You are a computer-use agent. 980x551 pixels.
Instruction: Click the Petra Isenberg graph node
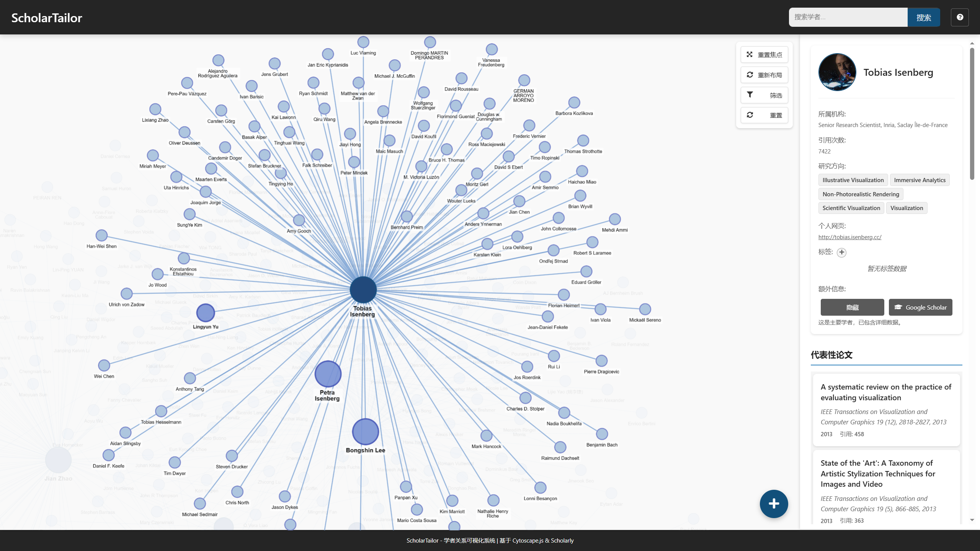coord(328,374)
